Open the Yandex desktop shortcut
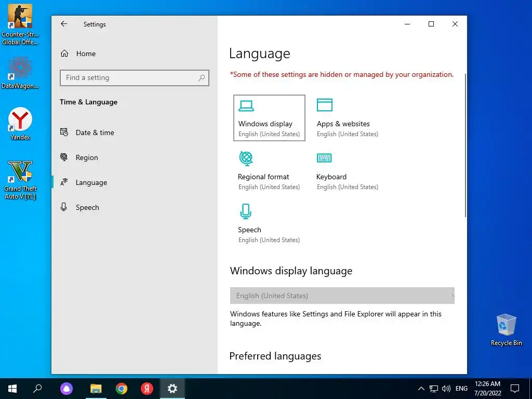Viewport: 532px width, 399px height. (x=20, y=124)
